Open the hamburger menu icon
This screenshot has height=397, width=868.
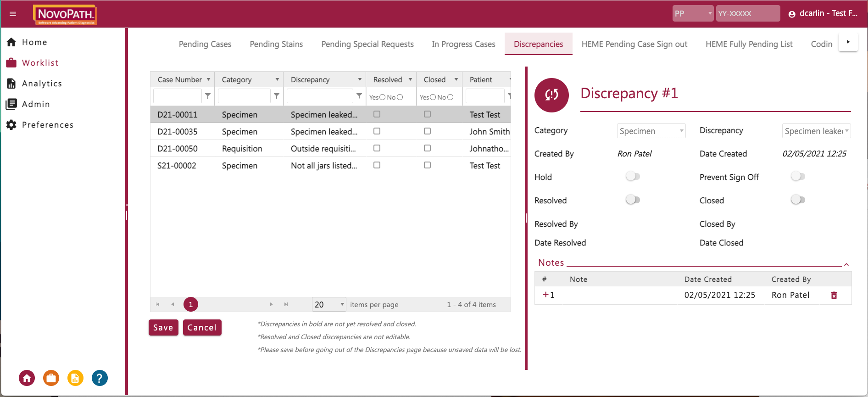[x=13, y=14]
